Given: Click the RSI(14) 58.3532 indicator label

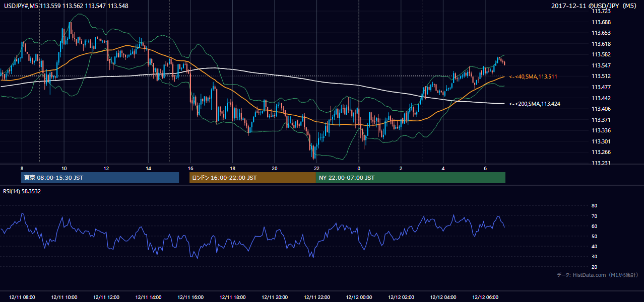Looking at the screenshot, I should click(22, 191).
